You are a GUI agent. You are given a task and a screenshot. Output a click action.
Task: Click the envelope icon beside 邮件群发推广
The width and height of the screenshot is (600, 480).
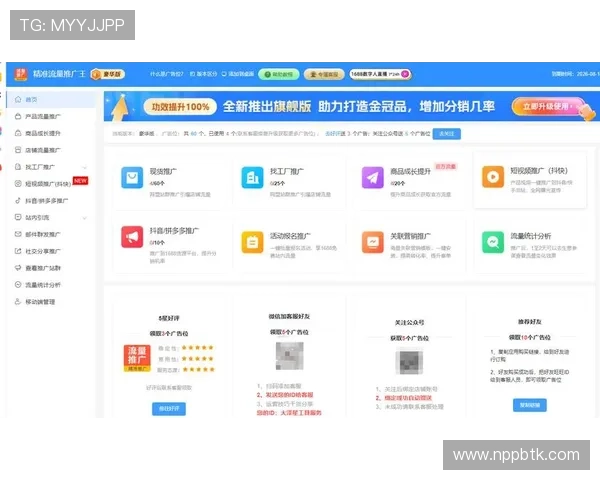18,234
